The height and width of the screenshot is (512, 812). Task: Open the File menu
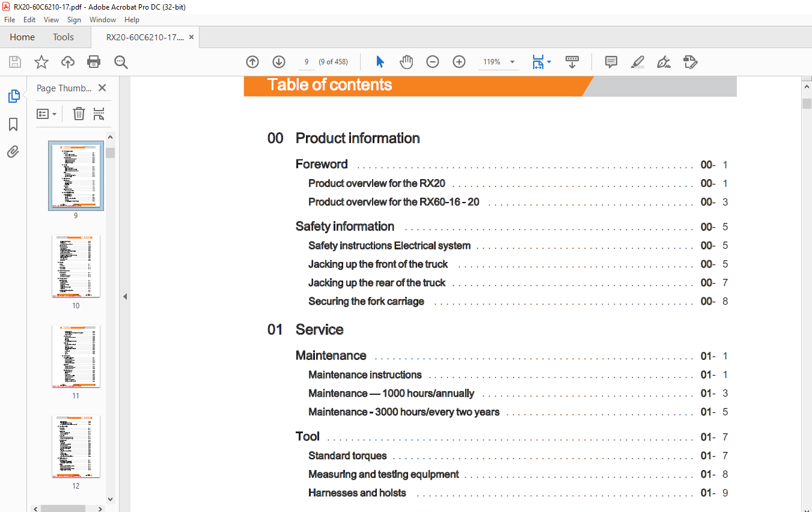(10, 20)
